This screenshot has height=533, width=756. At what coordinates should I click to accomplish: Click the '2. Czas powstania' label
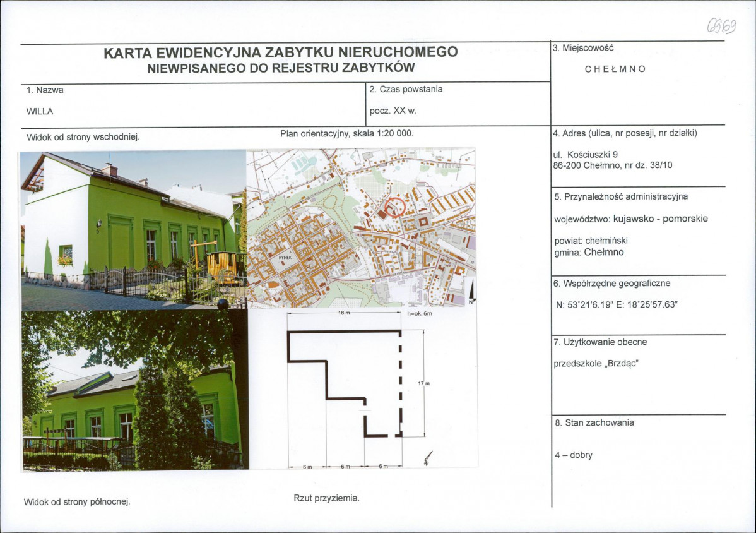406,89
